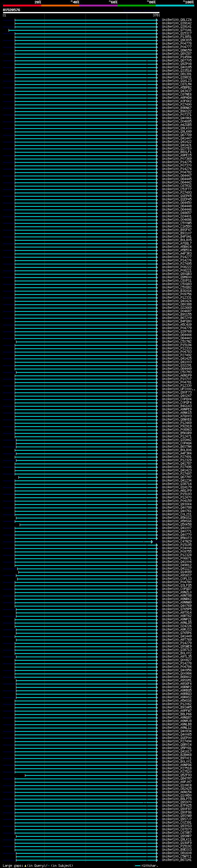Image resolution: width=197 pixels, height=868 pixels.
Task: Click the UniRef100_Q1KLZ3 label
Action: coord(177,81)
